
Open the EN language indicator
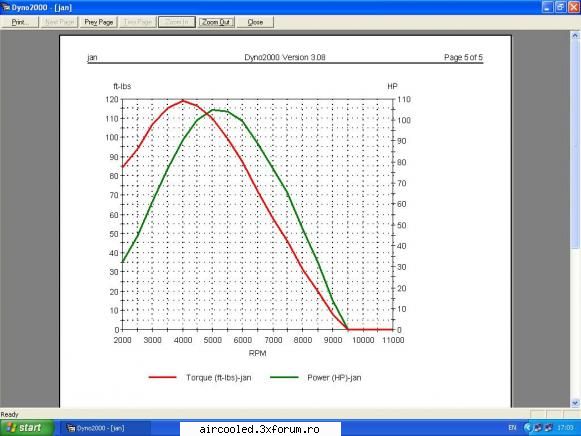(512, 428)
